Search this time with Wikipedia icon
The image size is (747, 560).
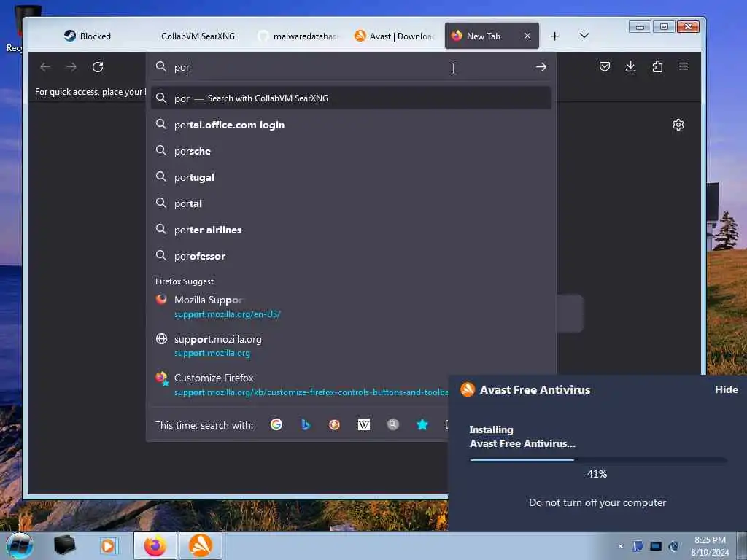[363, 424]
